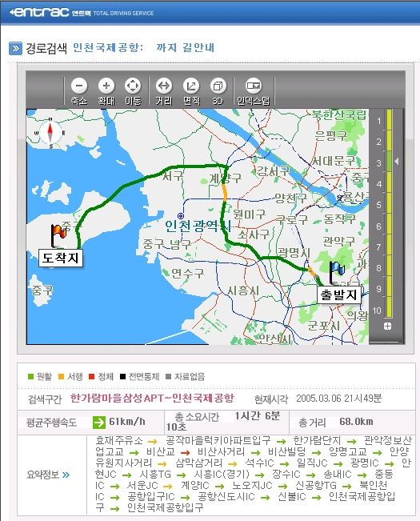Collapse zoom scale with triangle arrow
420x521 pixels.
(x=397, y=161)
